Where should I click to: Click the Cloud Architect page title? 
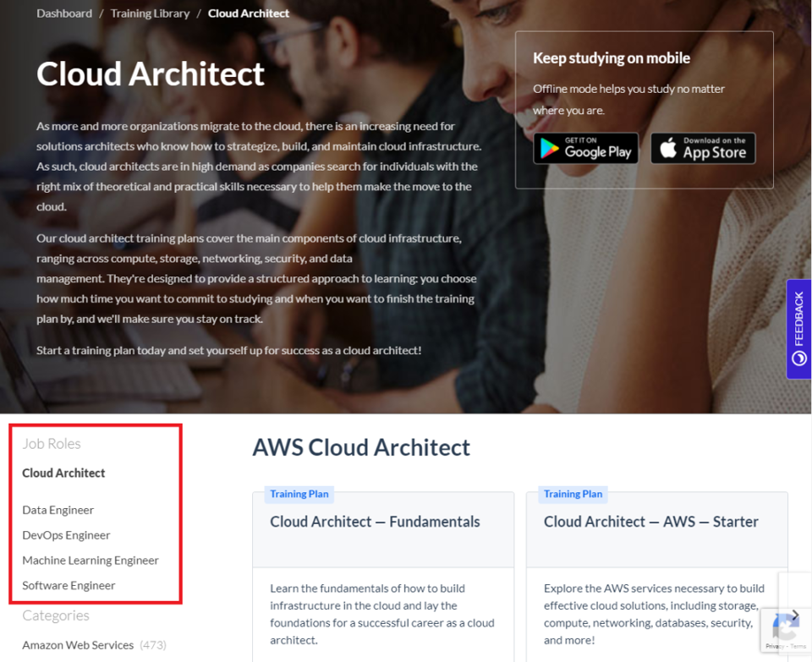151,74
